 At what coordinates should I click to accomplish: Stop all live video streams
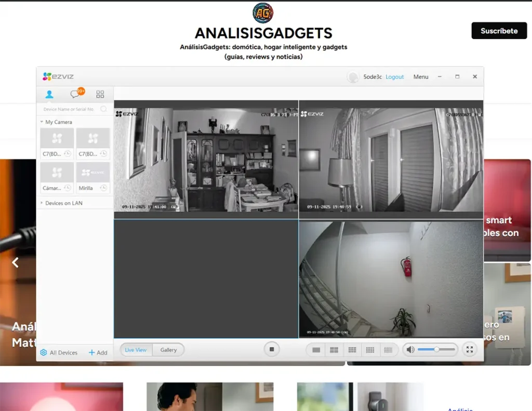point(271,350)
